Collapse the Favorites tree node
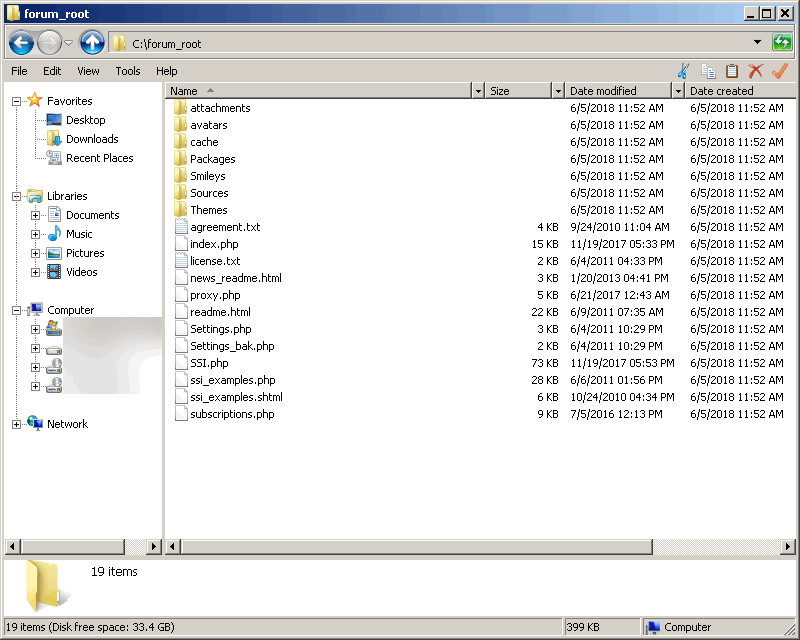The image size is (800, 640). 16,102
